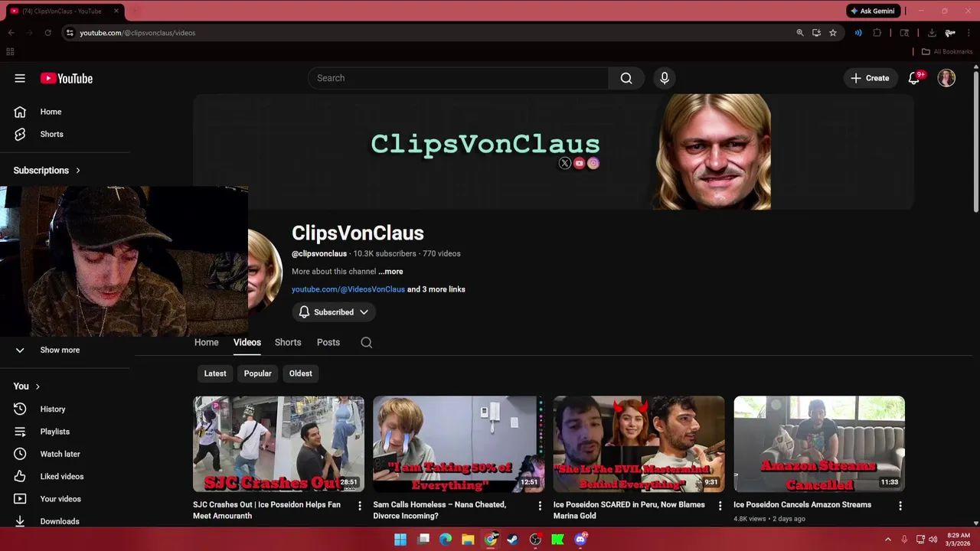This screenshot has width=980, height=551.
Task: Click the browser address bar URL
Action: tap(138, 33)
